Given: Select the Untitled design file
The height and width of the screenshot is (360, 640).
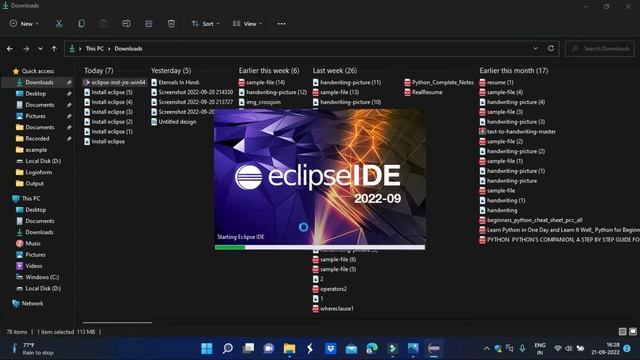Looking at the screenshot, I should pos(173,122).
